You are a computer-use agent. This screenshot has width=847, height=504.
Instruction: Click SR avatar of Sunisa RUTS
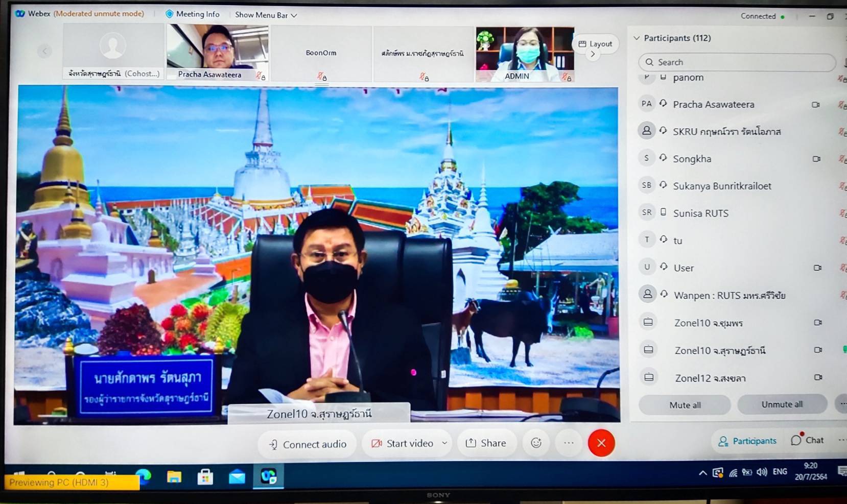[647, 212]
